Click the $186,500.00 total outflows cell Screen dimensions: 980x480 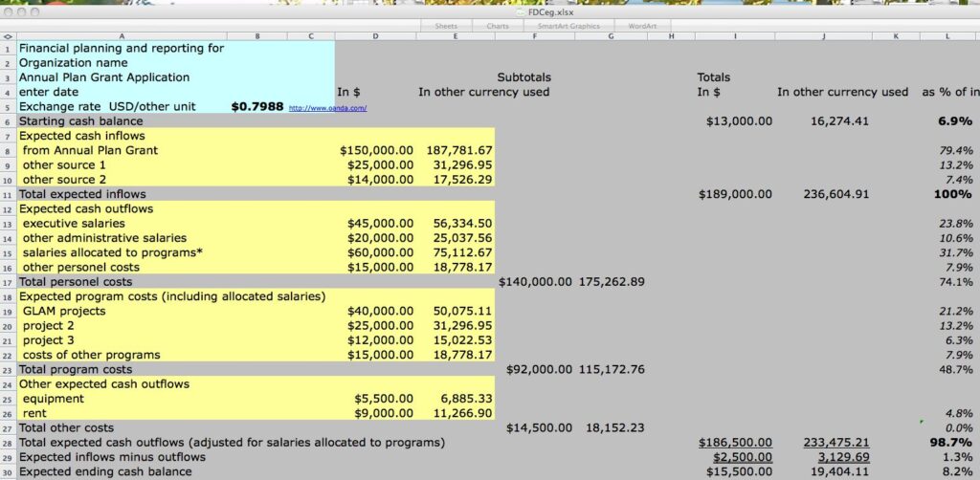tap(734, 443)
